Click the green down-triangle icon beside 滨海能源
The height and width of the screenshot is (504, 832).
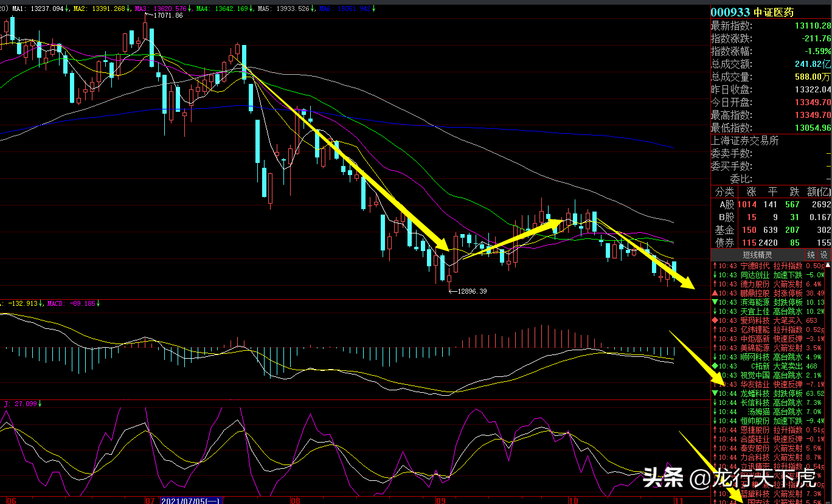[715, 302]
